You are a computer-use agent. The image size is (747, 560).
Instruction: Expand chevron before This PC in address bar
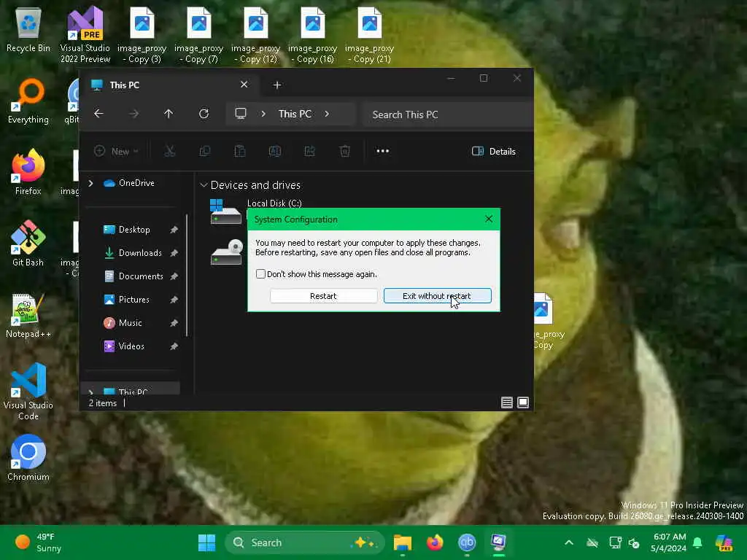click(x=263, y=114)
